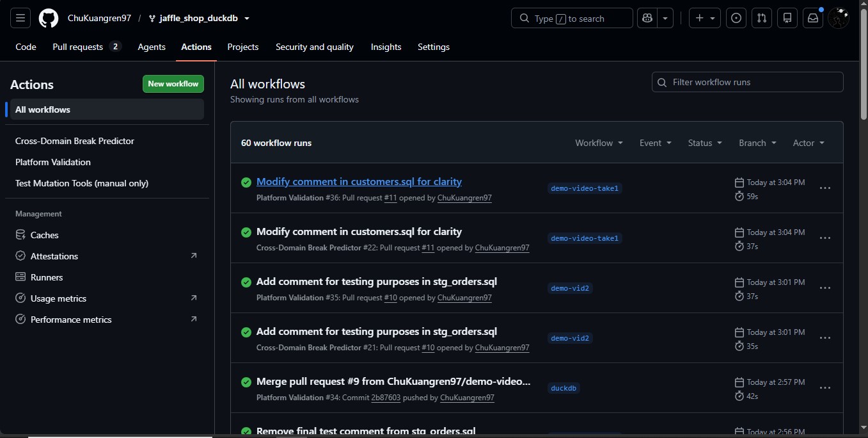
Task: Open the ChuKuangren97 owner link
Action: (99, 18)
